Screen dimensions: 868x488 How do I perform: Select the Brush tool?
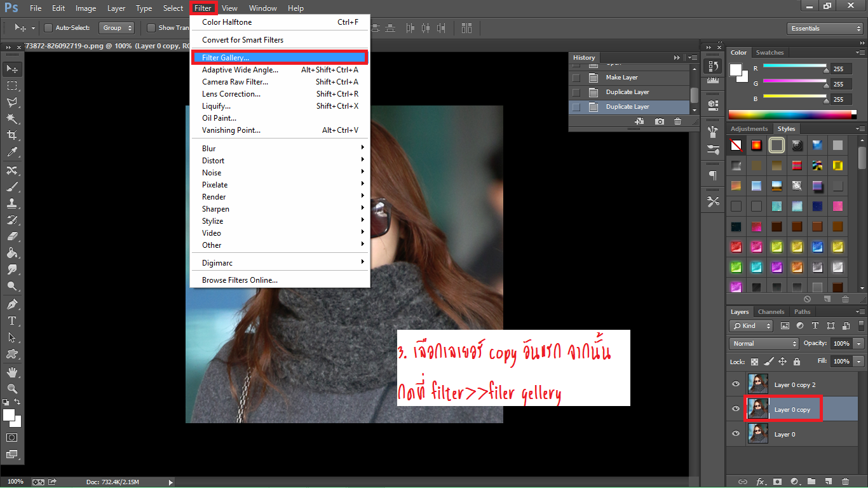[12, 187]
